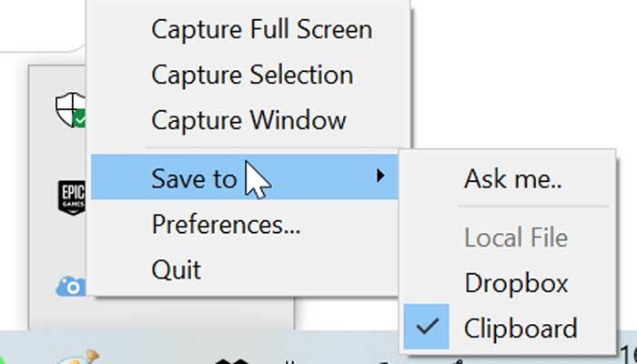This screenshot has height=364, width=637.
Task: Select the Clipboard label in the submenu
Action: click(521, 327)
